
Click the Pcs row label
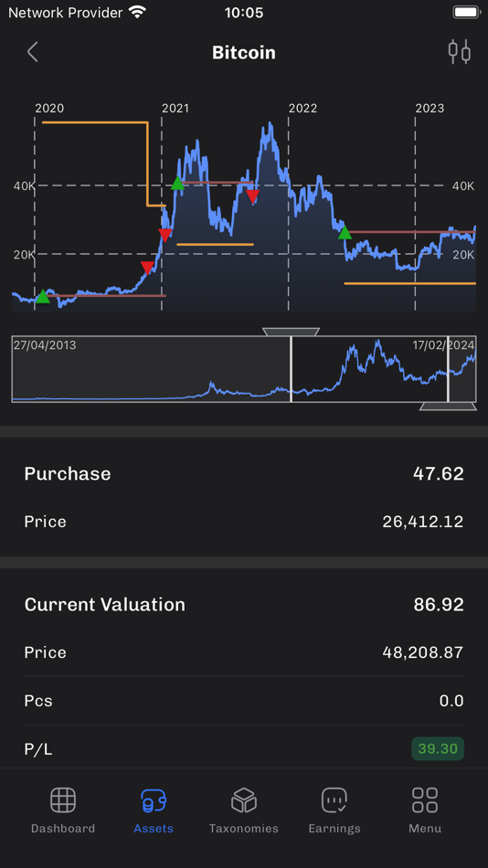pyautogui.click(x=38, y=701)
